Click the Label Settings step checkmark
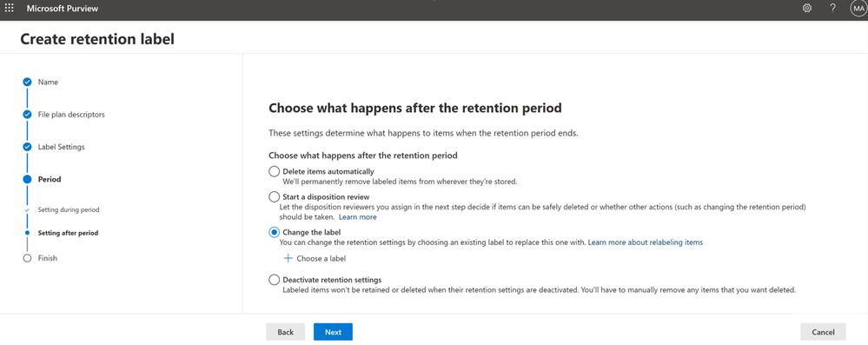868x345 pixels. click(27, 148)
